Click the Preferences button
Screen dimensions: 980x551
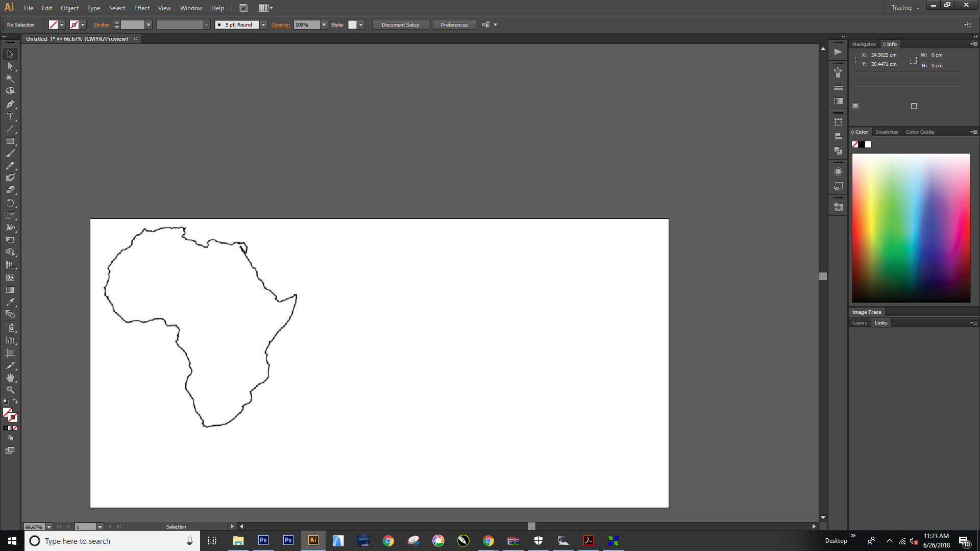pyautogui.click(x=454, y=24)
